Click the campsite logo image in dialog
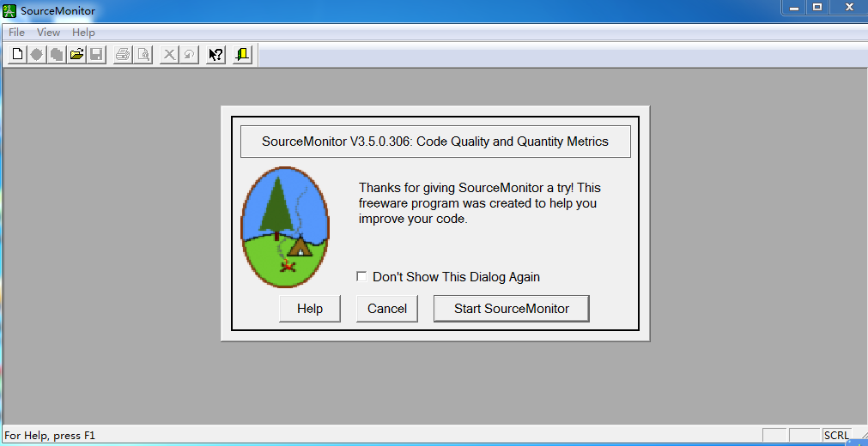 click(285, 227)
